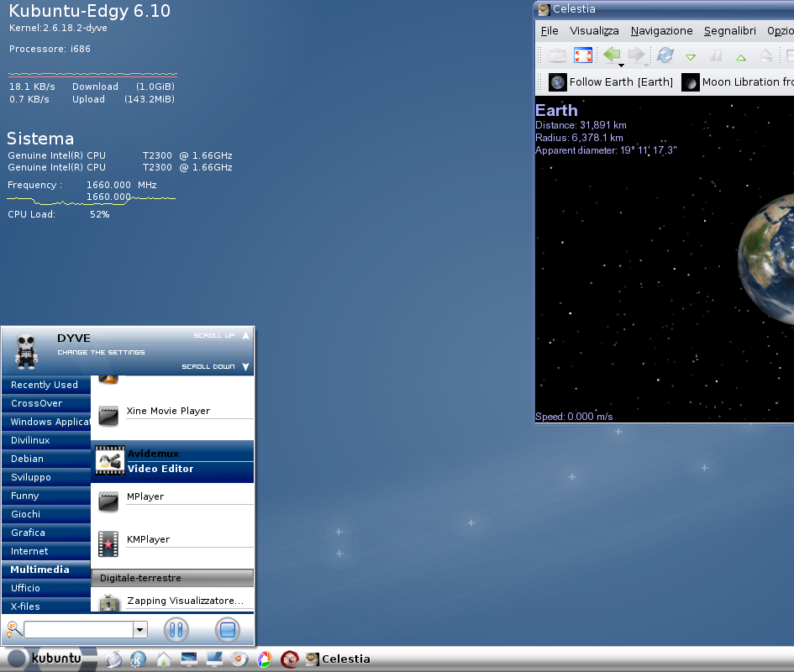Slow down time with green down triangle
The height and width of the screenshot is (672, 794).
tap(690, 57)
